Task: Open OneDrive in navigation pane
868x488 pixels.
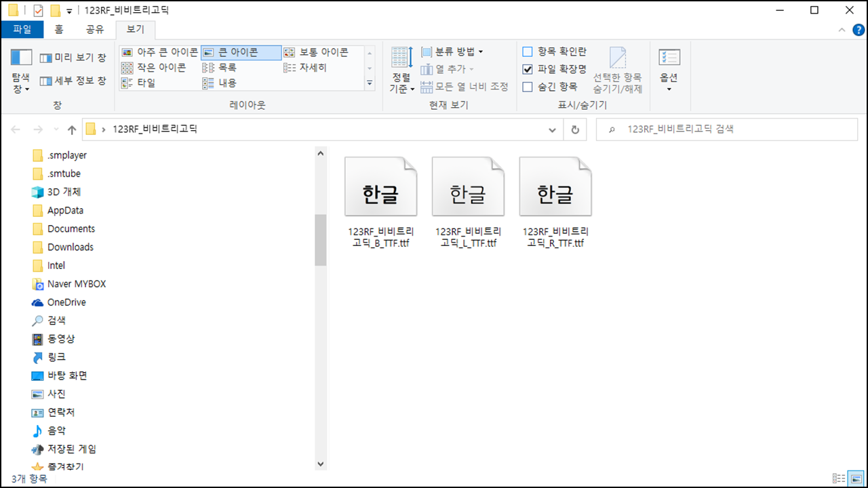Action: (x=66, y=302)
